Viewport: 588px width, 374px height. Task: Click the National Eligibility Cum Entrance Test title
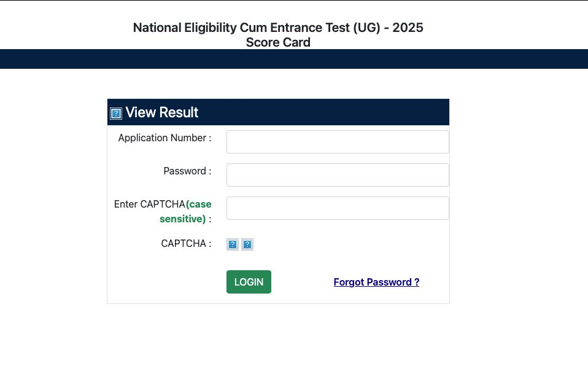(278, 28)
